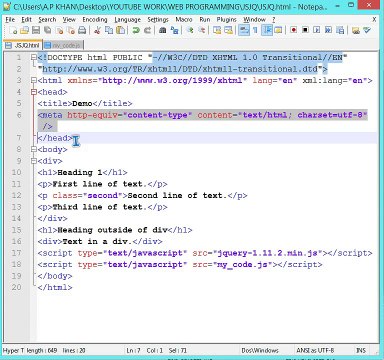
Task: Click the Ln : 7 status entry
Action: tap(133, 350)
